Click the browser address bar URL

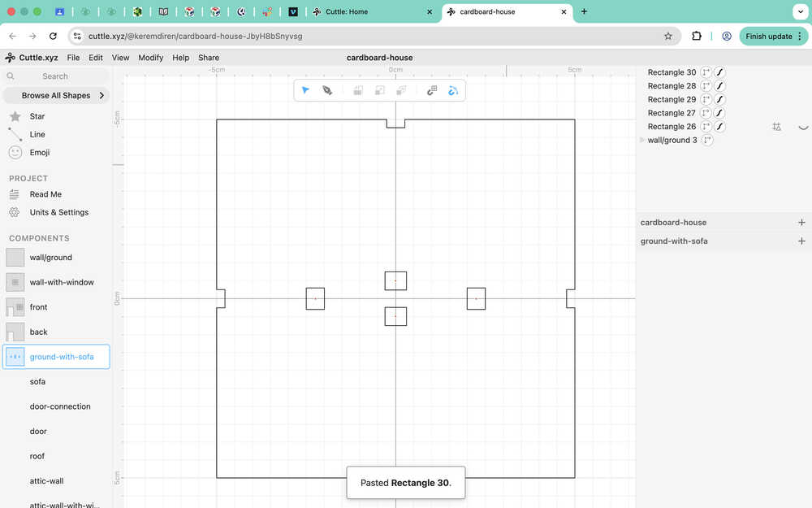195,37
